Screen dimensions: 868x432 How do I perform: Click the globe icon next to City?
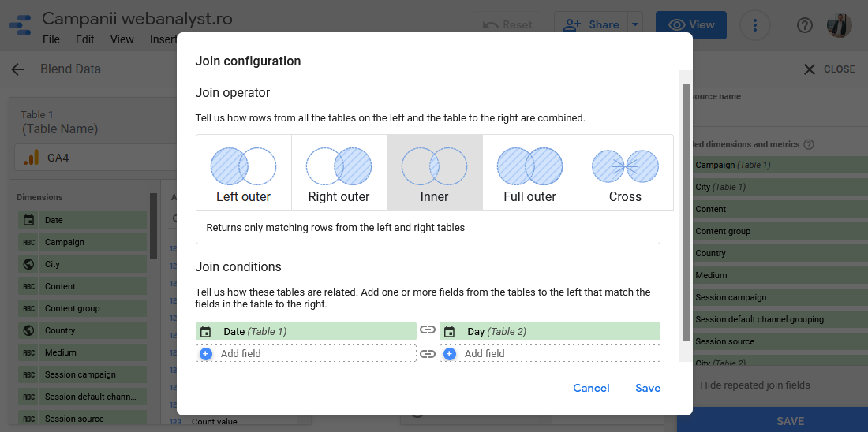click(x=28, y=264)
